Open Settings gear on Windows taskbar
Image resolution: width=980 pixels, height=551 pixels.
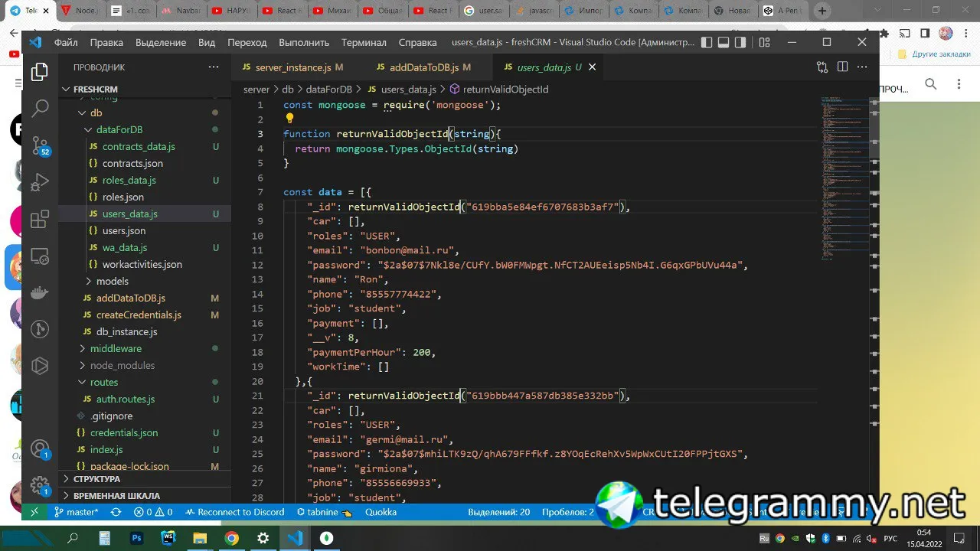coord(263,538)
